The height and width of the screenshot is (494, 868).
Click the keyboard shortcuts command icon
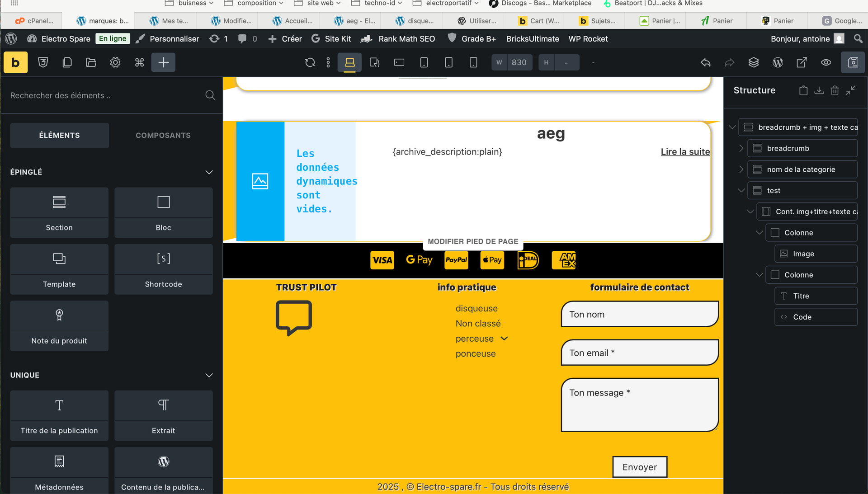click(139, 62)
